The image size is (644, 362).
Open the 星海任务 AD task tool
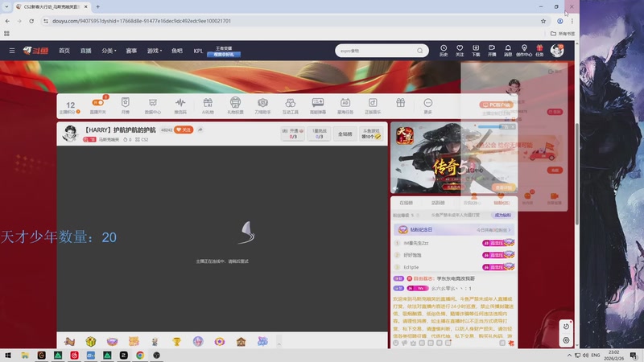click(345, 105)
